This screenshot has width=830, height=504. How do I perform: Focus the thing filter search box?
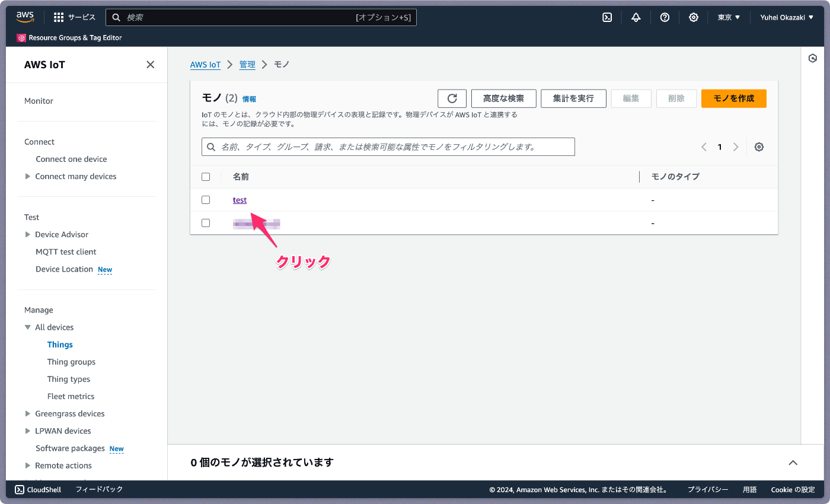point(388,147)
